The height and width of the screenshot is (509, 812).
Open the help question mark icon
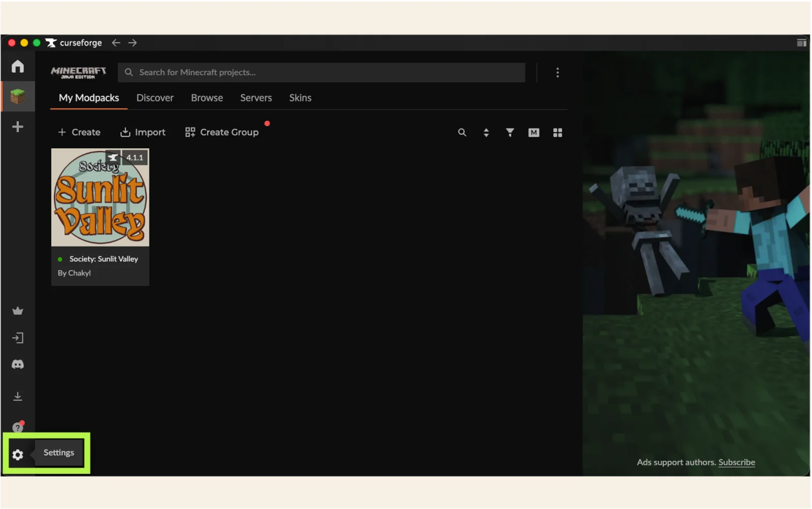coord(18,427)
